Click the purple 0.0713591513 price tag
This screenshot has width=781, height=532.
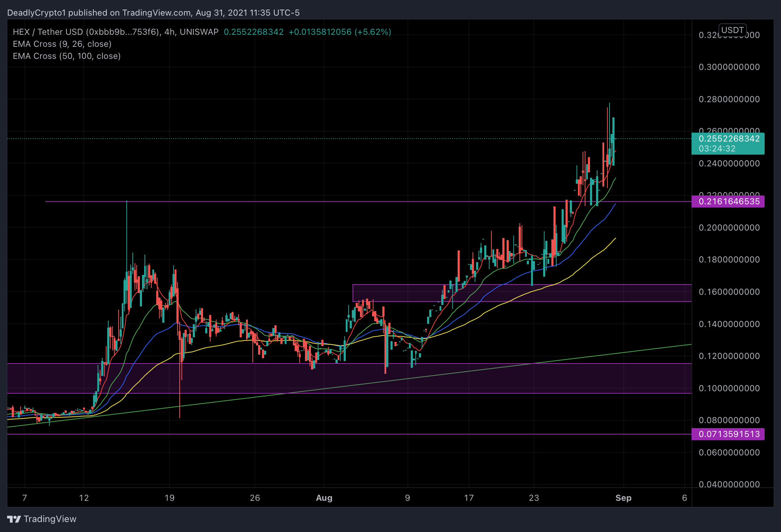coord(729,434)
